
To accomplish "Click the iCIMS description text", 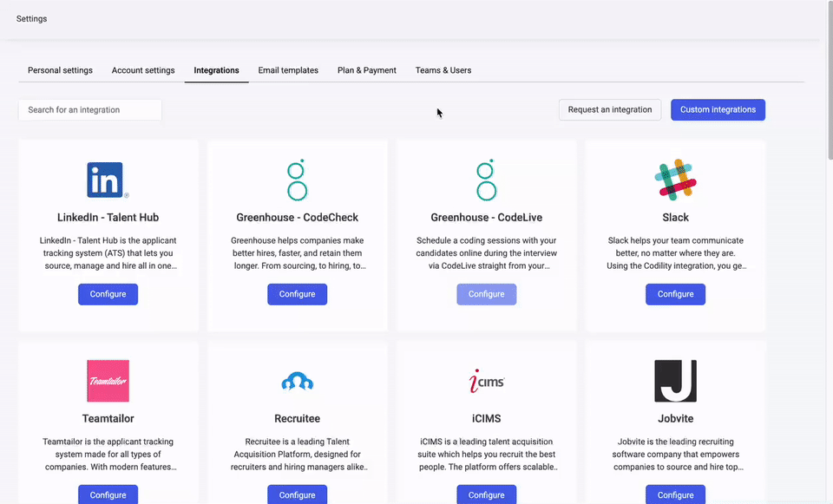I will coord(486,454).
